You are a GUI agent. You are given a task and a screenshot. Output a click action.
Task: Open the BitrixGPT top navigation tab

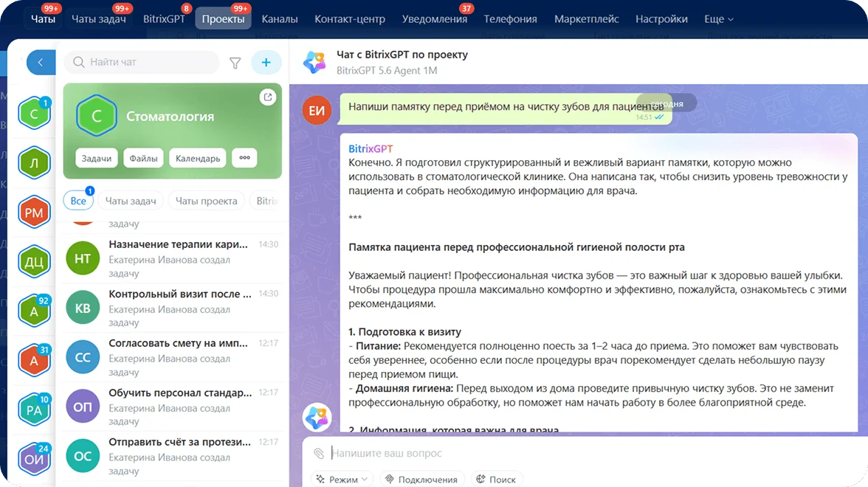tap(164, 19)
